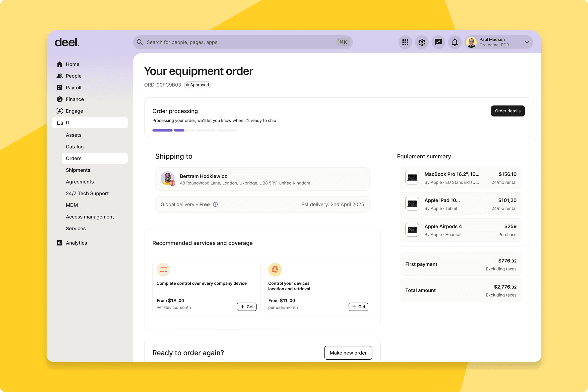Open notifications bell
588x392 pixels.
click(x=455, y=42)
